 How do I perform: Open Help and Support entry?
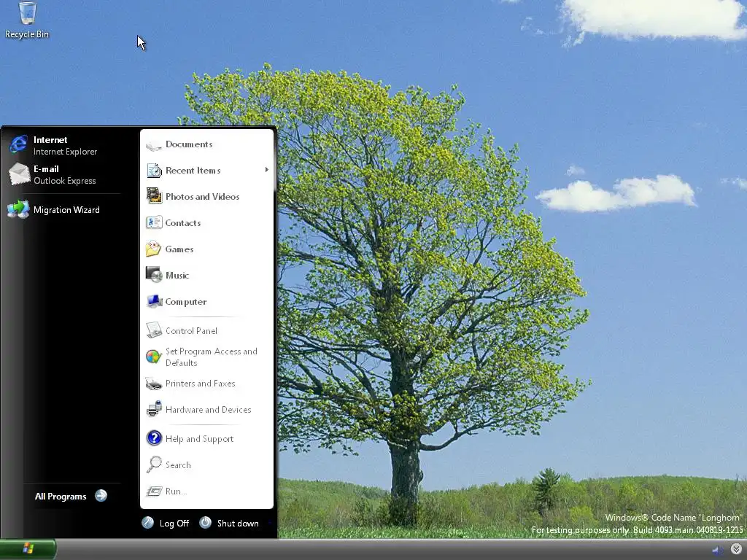pos(206,438)
